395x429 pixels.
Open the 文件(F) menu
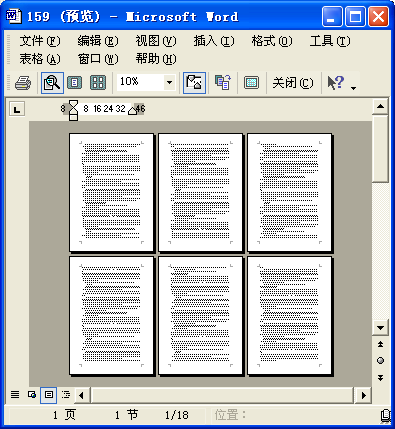40,41
